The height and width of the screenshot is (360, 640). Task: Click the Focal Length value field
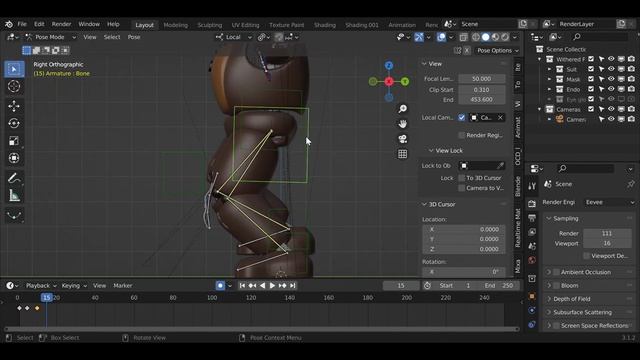coord(482,79)
